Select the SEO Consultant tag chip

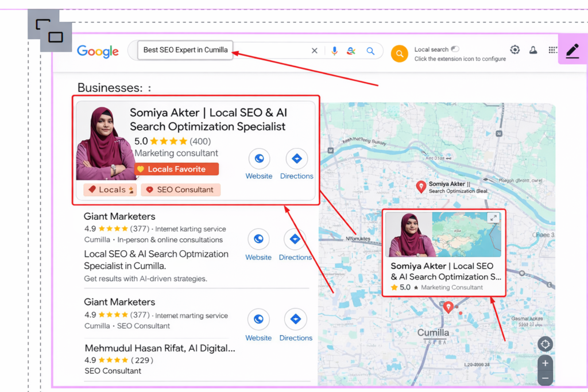tap(180, 190)
